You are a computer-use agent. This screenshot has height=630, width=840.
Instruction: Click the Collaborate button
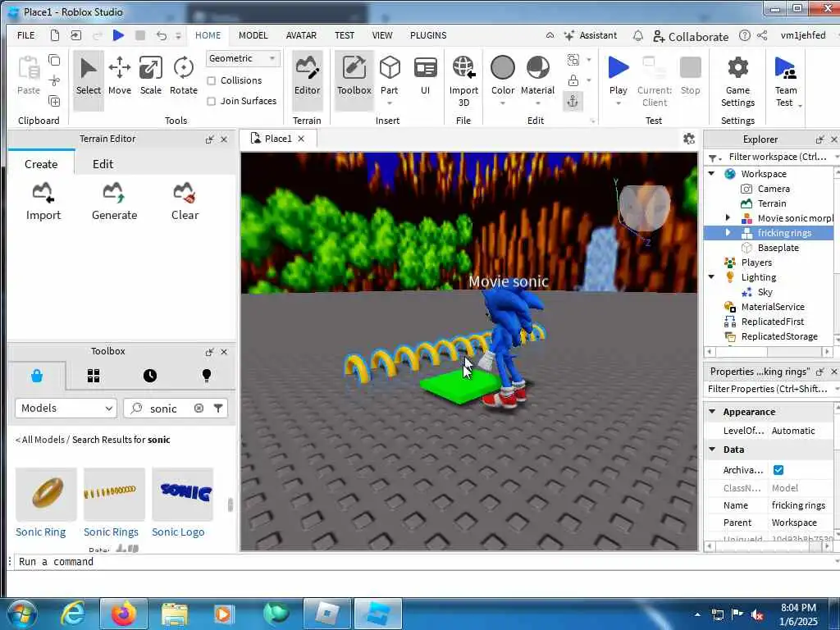click(691, 36)
